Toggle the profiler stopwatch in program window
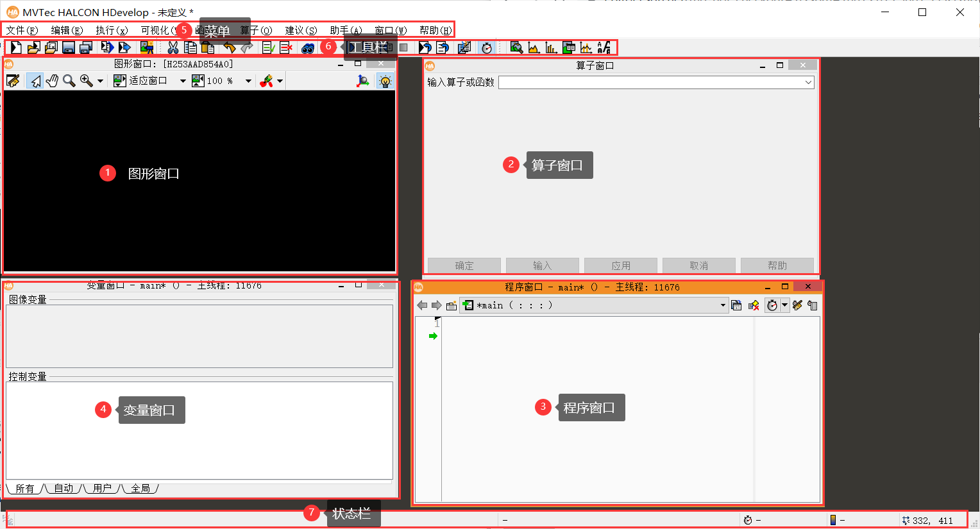Screen dimensions: 980x529 point(772,305)
